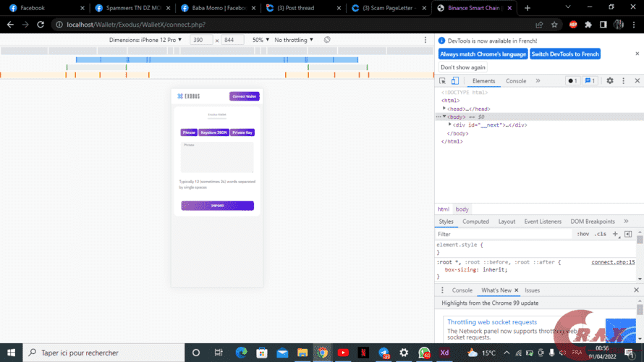Toggle the .cls element classes panel
This screenshot has width=644, height=362.
tap(600, 234)
